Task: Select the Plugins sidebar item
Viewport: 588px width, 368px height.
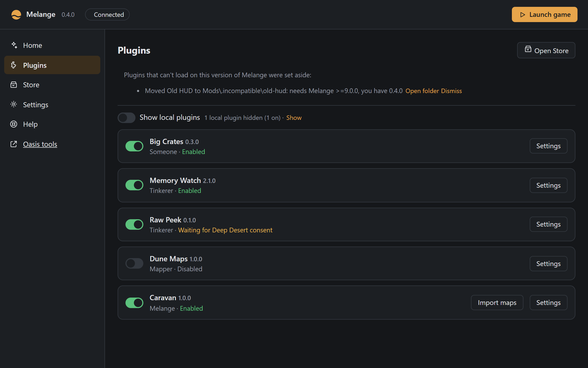Action: point(52,65)
